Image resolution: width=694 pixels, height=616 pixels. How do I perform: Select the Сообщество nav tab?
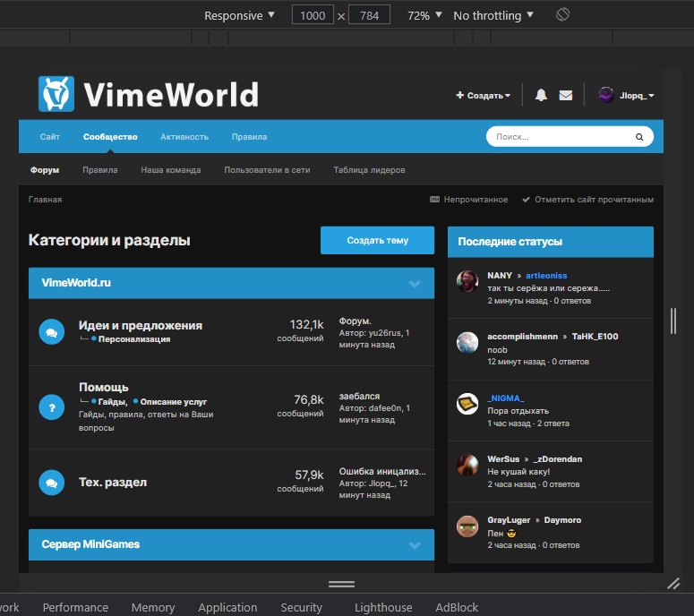pyautogui.click(x=110, y=137)
